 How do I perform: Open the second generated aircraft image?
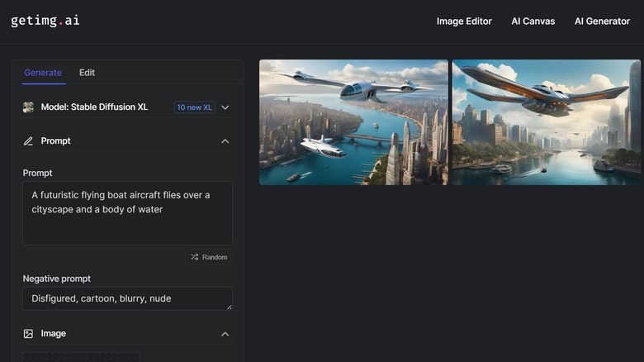[546, 122]
